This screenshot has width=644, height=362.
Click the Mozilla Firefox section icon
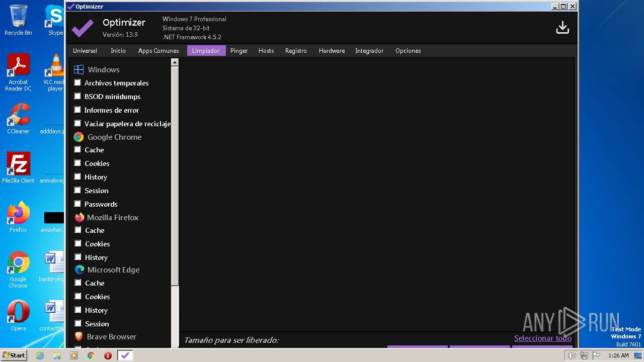79,217
